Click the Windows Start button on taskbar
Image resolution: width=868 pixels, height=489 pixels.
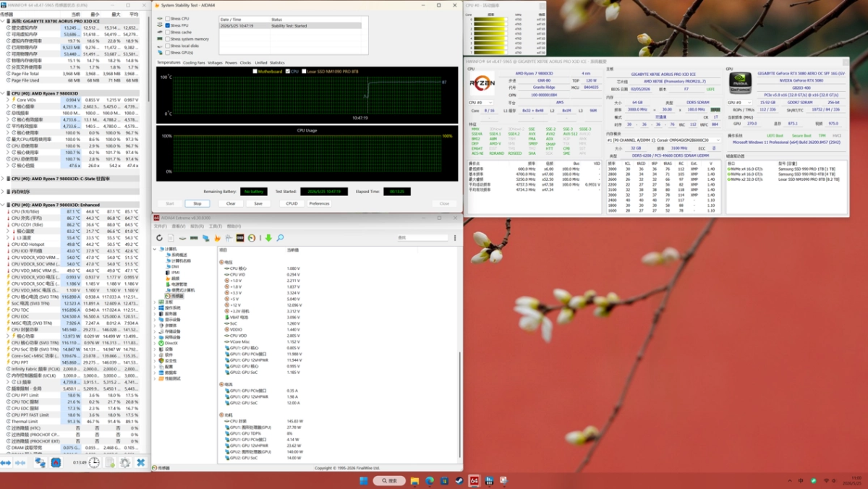tap(365, 480)
